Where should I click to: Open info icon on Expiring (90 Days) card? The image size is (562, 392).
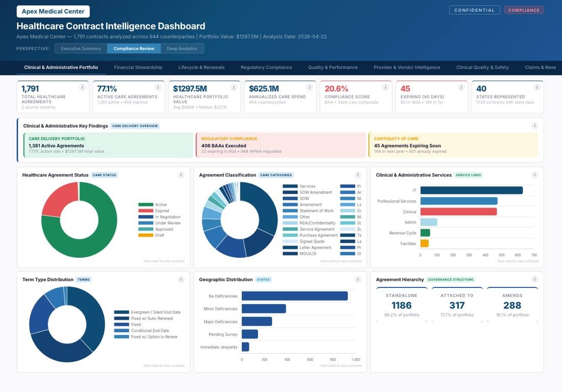pyautogui.click(x=461, y=87)
